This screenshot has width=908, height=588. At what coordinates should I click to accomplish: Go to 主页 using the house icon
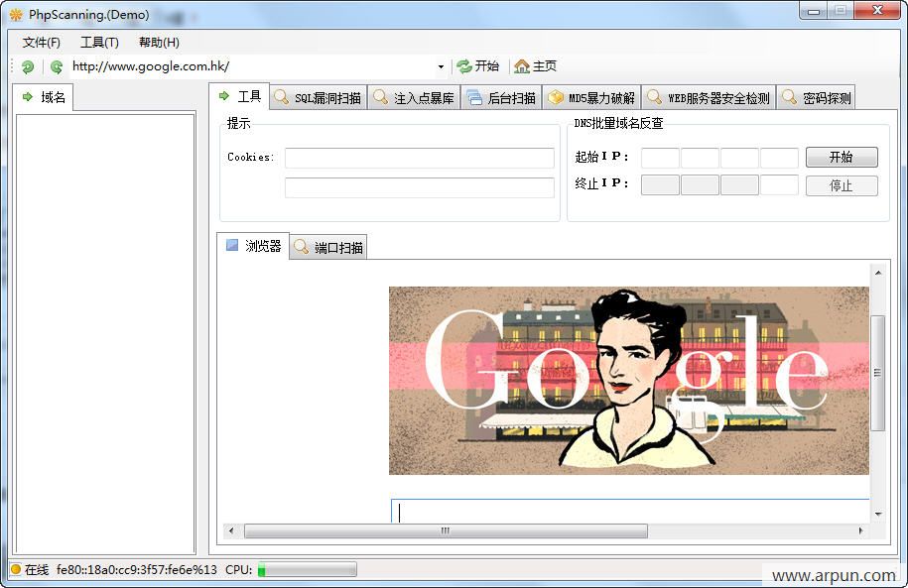(535, 66)
